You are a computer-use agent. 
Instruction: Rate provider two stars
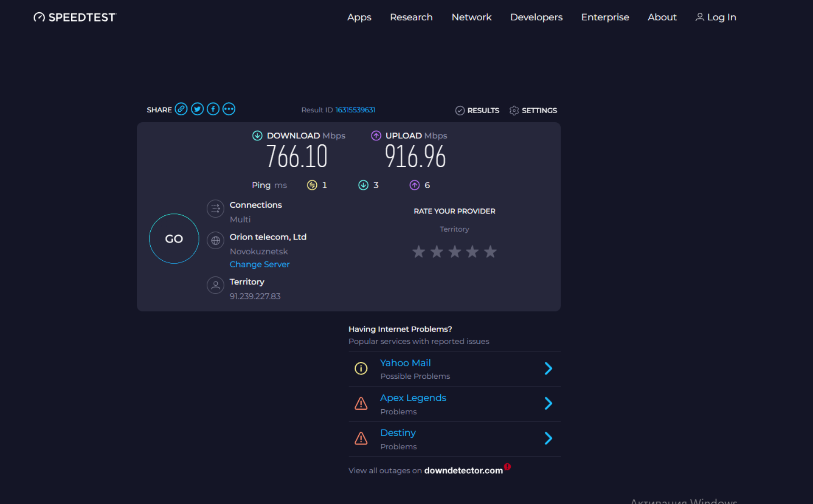437,252
